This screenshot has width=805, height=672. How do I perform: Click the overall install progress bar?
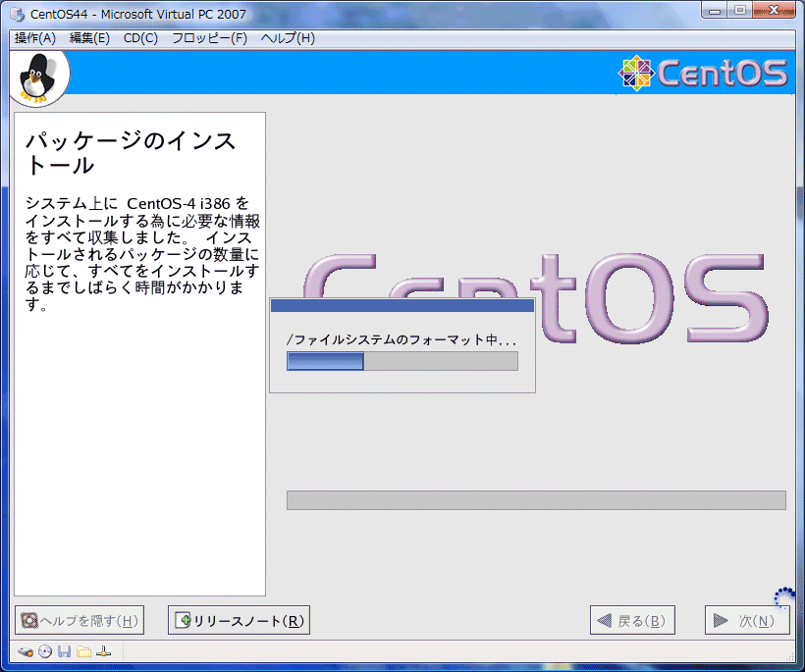tap(536, 500)
